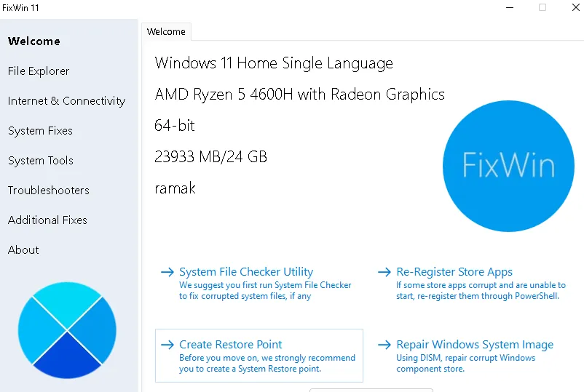Start Repair Windows System Image

click(x=475, y=345)
